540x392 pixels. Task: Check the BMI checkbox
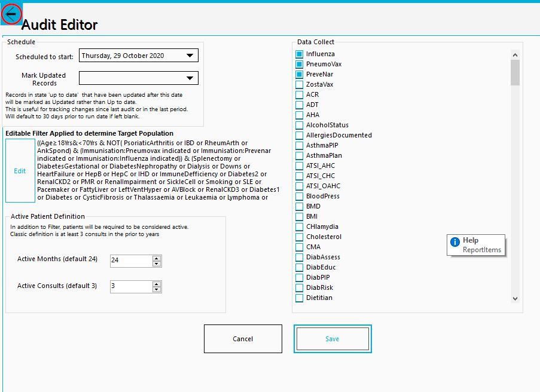tap(300, 216)
